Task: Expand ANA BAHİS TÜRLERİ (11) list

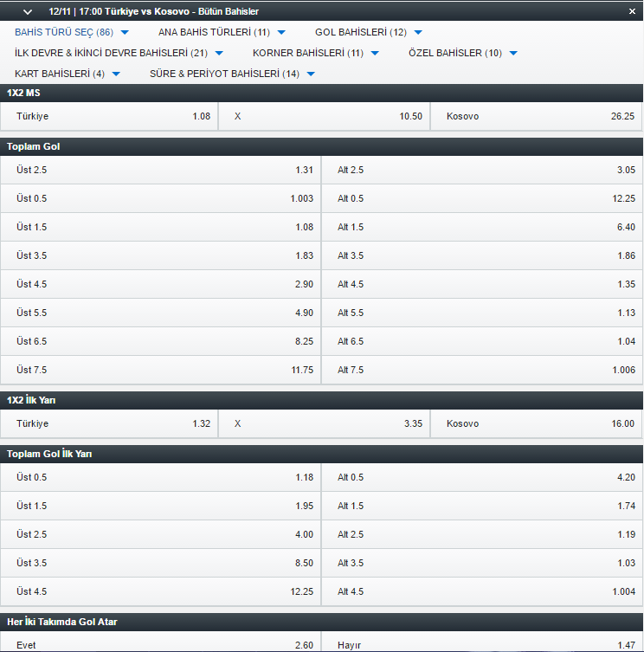Action: click(x=222, y=32)
